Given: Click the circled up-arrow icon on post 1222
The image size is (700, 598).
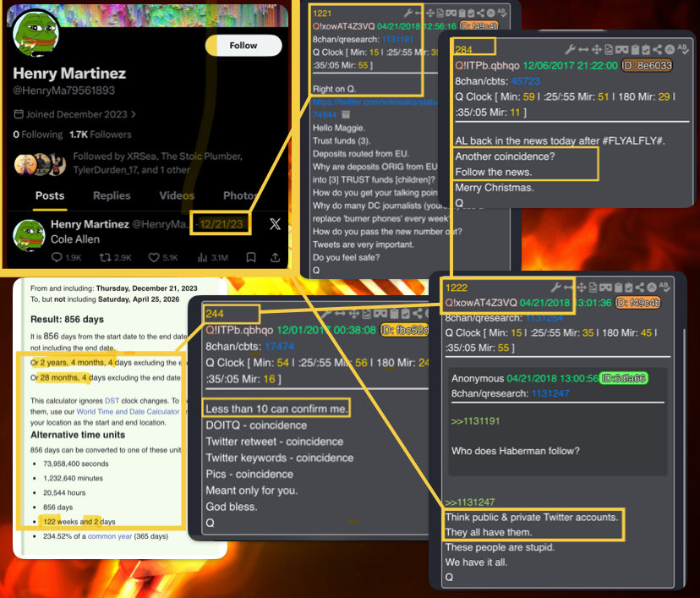Looking at the screenshot, I should pos(651,288).
